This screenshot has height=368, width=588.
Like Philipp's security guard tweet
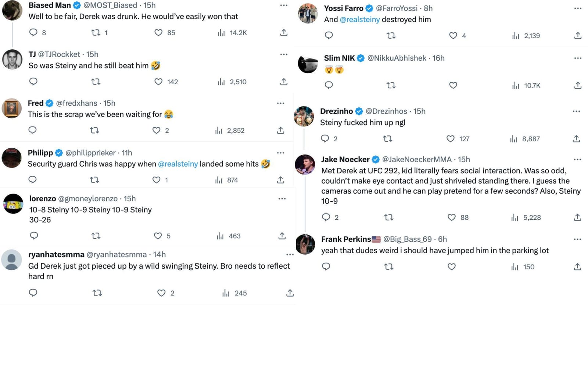pos(157,180)
